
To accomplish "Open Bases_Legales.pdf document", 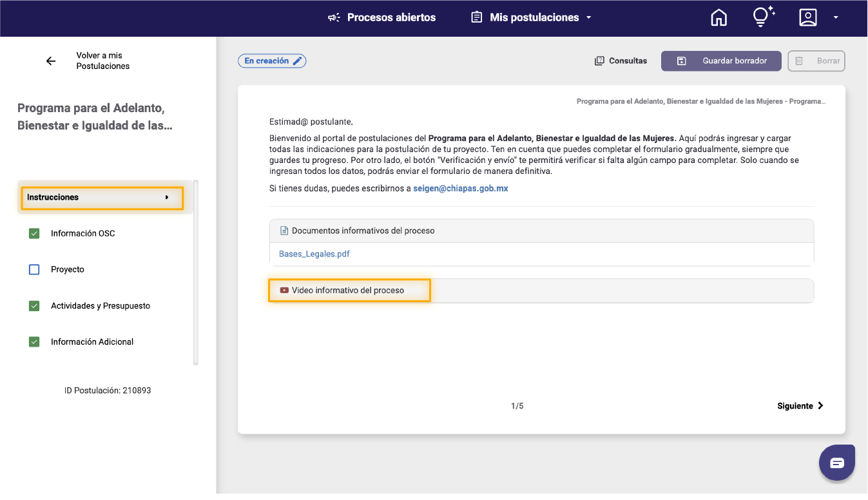I will (314, 254).
